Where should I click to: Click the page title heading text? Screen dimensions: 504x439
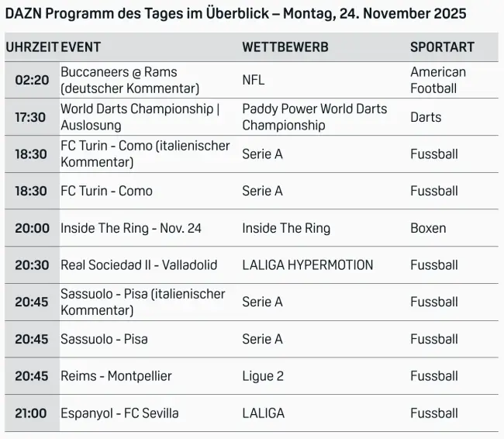236,13
